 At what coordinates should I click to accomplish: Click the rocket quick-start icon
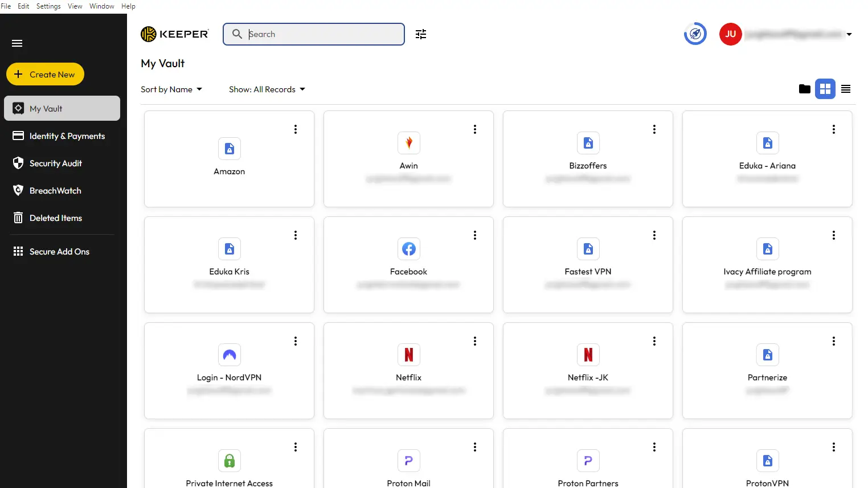click(695, 34)
